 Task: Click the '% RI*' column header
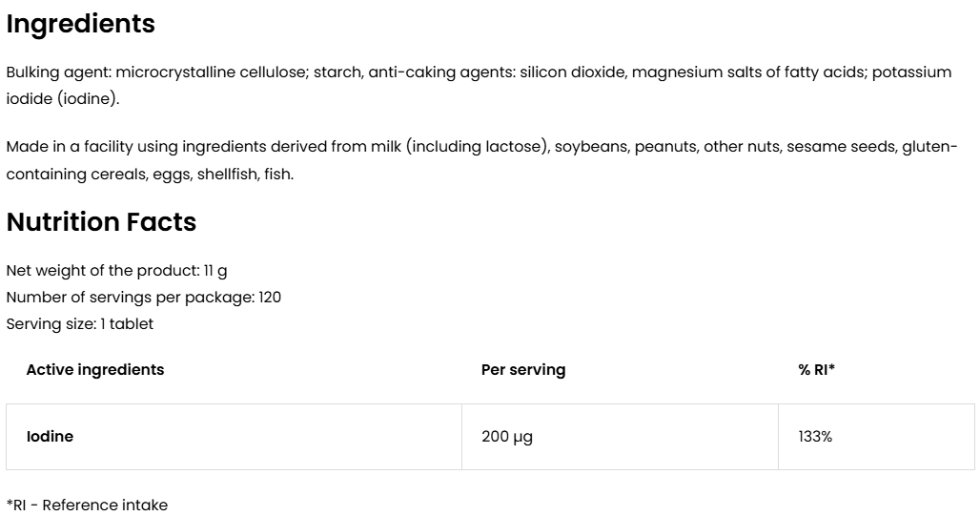click(816, 370)
